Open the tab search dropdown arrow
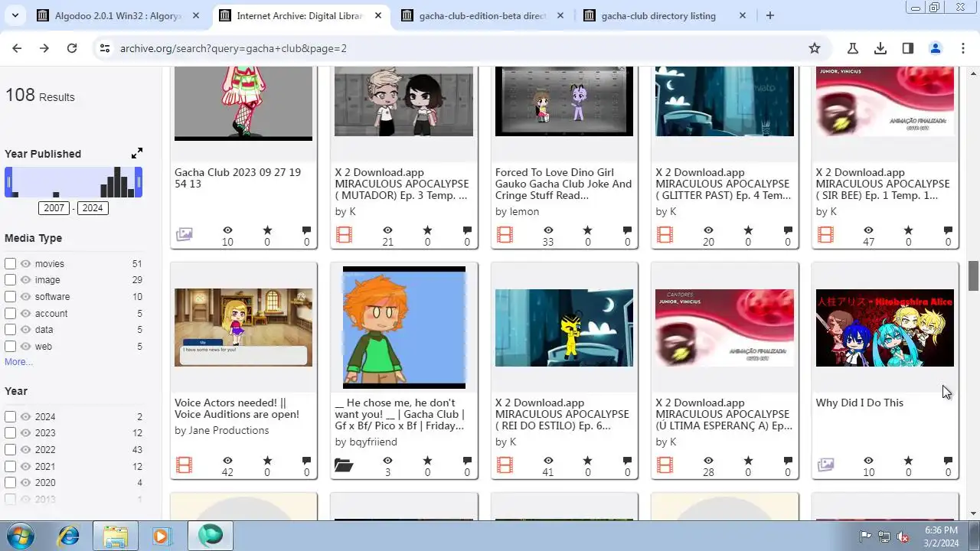The image size is (980, 551). pyautogui.click(x=15, y=15)
